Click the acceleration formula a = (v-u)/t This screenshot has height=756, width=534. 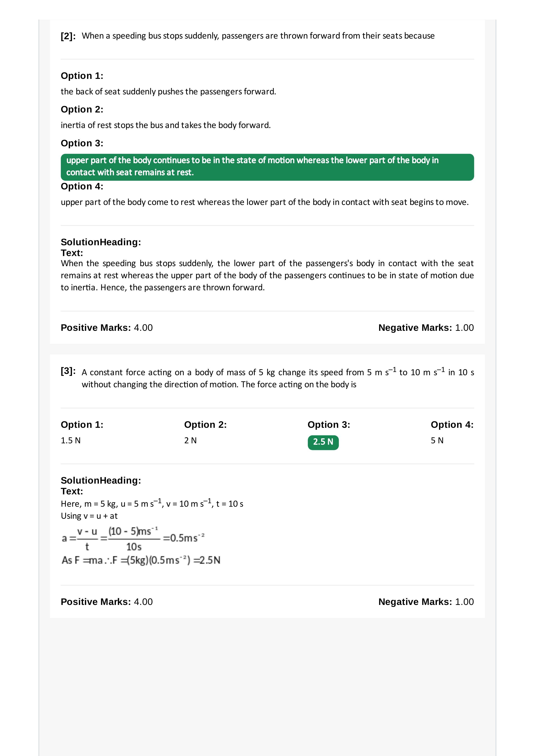point(133,539)
